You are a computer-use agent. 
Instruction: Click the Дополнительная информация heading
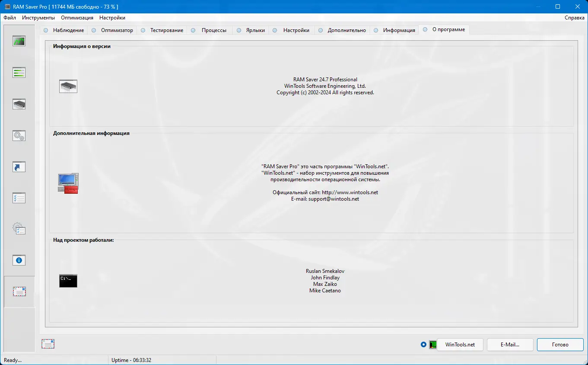coord(91,133)
